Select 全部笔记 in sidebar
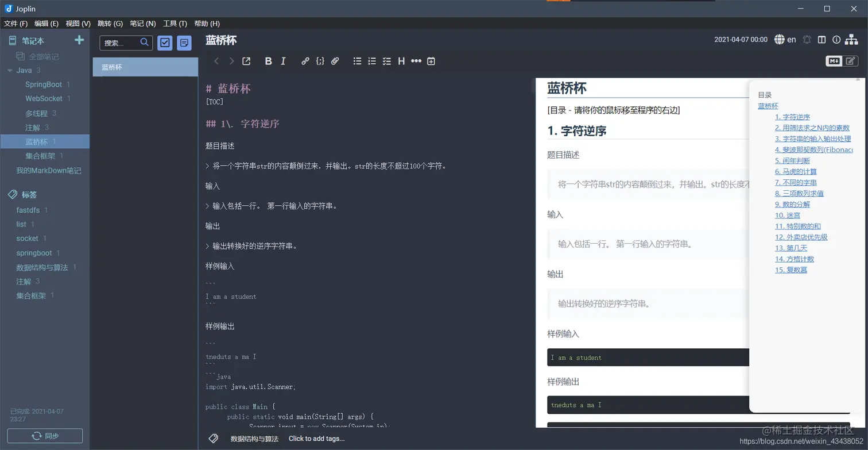Screen dimensions: 868x450 [44, 56]
